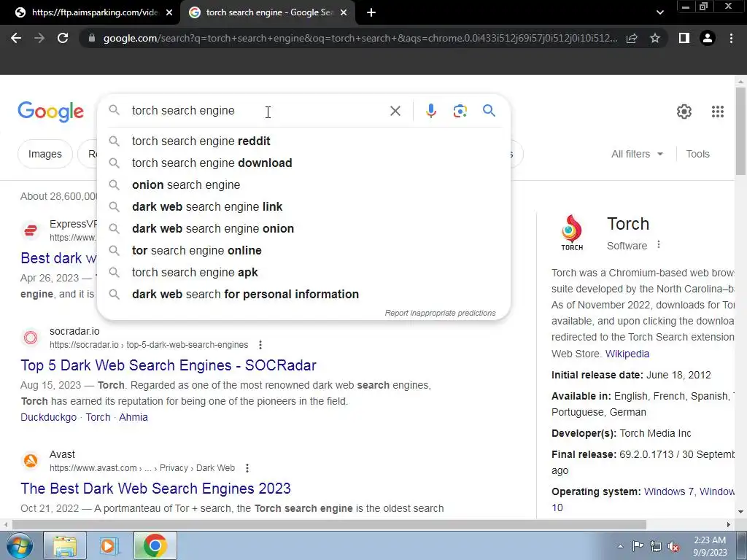Screen dimensions: 747x560
Task: Click the address bar URL
Action: point(360,38)
